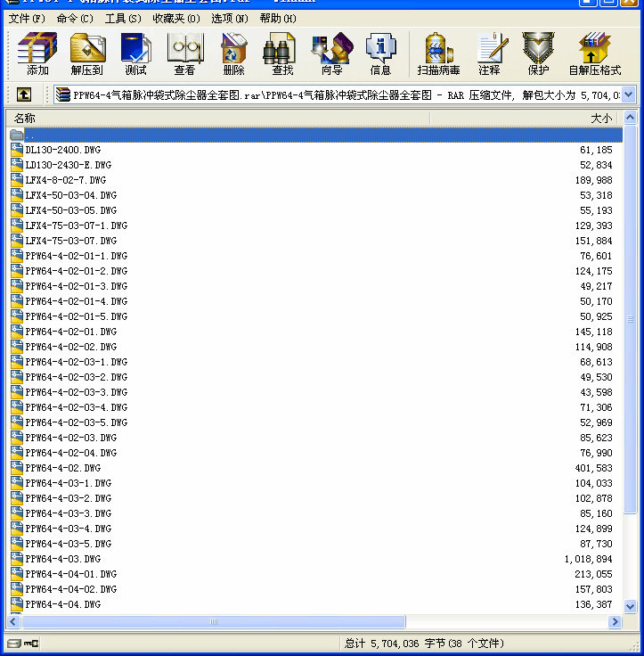Image resolution: width=644 pixels, height=656 pixels.
Task: Open the View (查看) toolbar icon
Action: [x=184, y=53]
